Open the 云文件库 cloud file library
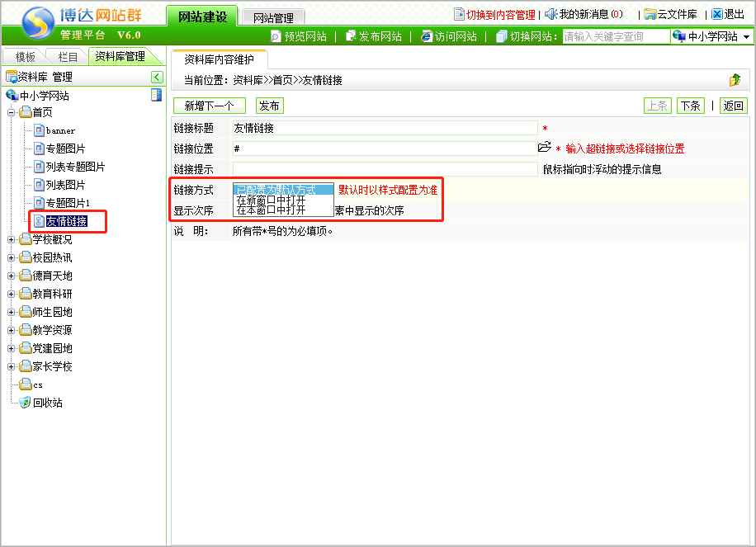756x547 pixels. click(673, 14)
